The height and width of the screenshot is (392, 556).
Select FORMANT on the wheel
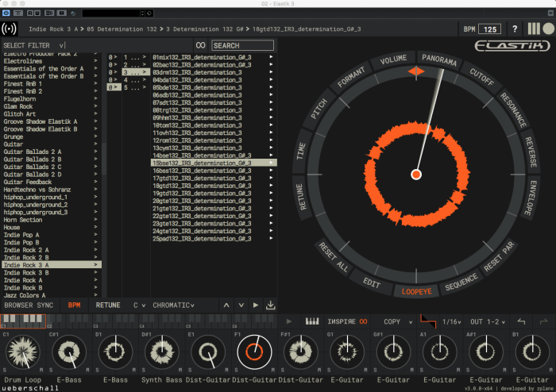click(351, 77)
